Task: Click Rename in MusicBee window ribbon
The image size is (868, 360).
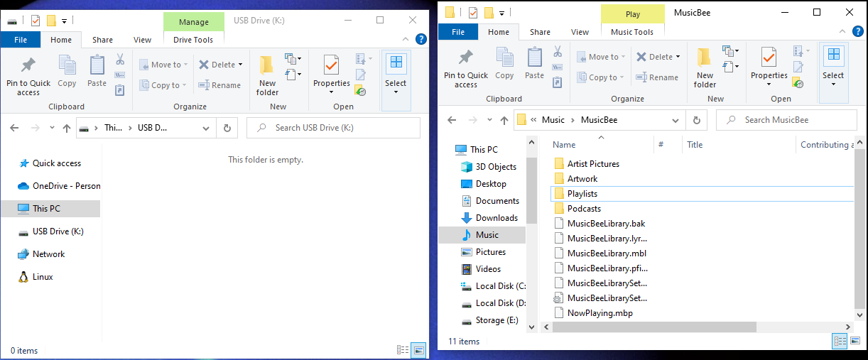Action: click(657, 77)
